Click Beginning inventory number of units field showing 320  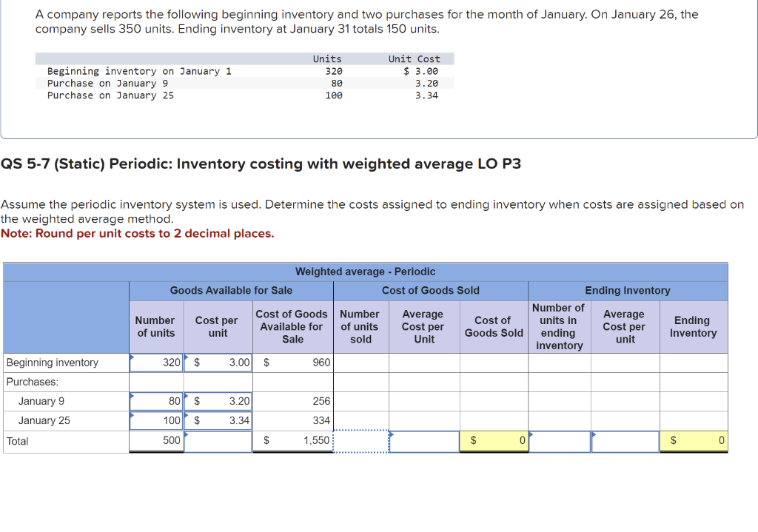156,363
